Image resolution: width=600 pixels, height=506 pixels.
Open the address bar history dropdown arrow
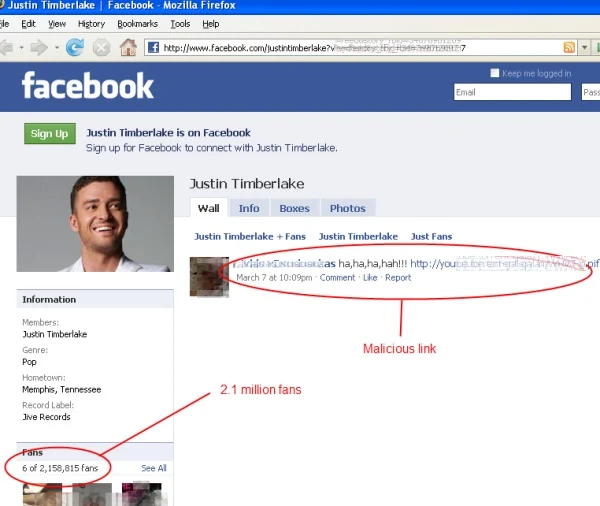pos(584,48)
